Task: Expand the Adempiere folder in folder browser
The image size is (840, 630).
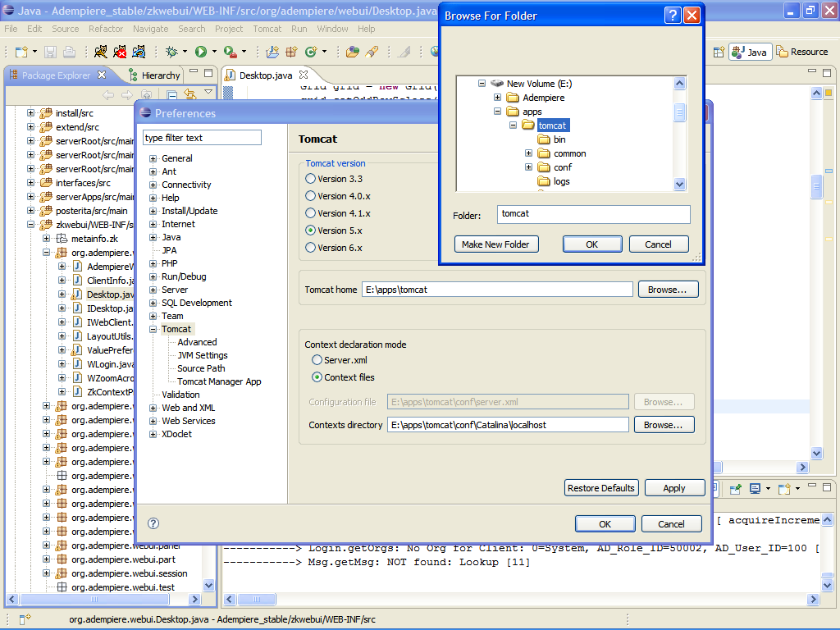Action: 498,97
